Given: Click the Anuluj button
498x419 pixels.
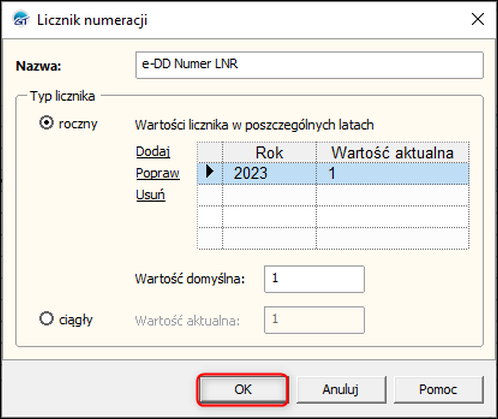Looking at the screenshot, I should (340, 389).
